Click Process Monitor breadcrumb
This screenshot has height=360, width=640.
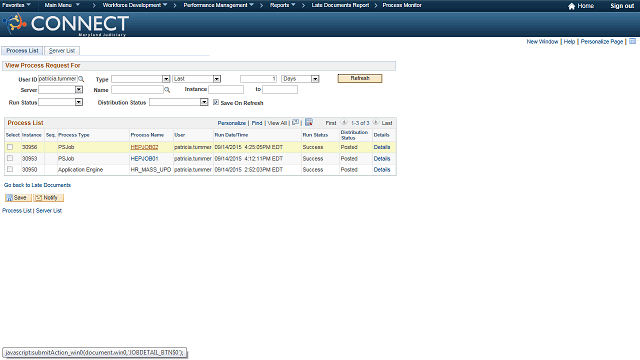402,5
